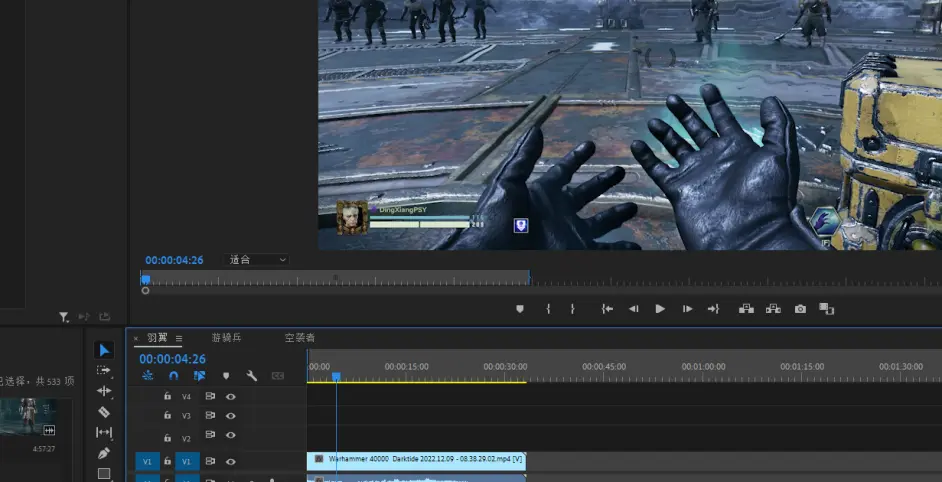Viewport: 942px width, 482px height.
Task: Switch to the 空袭者 sequence tab
Action: coord(300,338)
